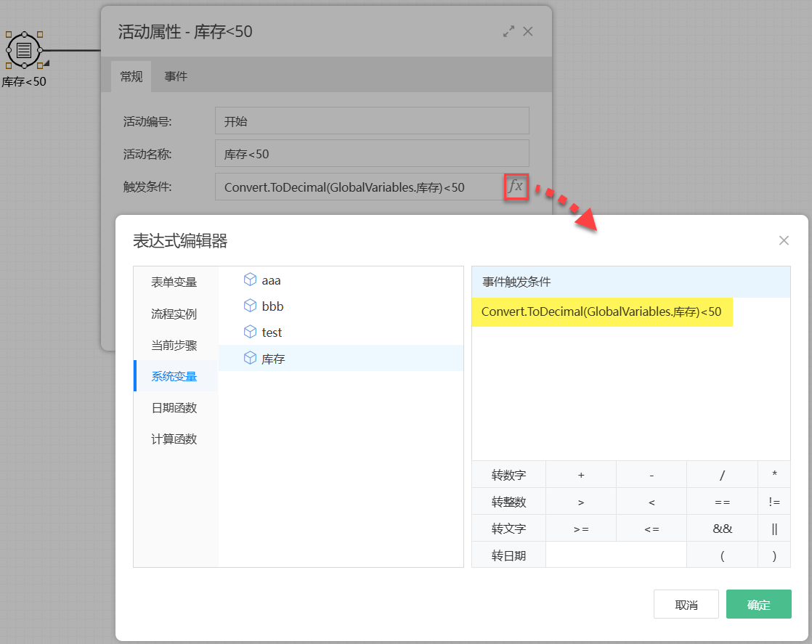Select the highlighted trigger condition expression

[602, 311]
